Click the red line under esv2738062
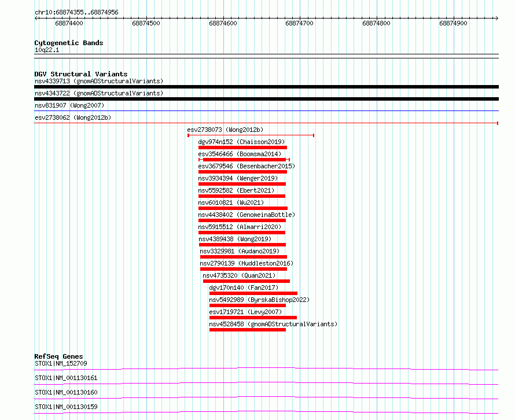This screenshot has width=515, height=420. pos(266,123)
